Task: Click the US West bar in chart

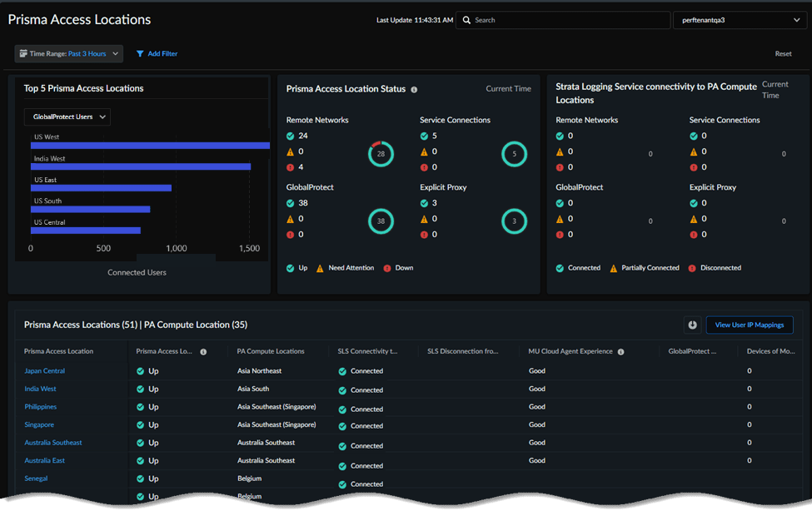Action: click(150, 146)
